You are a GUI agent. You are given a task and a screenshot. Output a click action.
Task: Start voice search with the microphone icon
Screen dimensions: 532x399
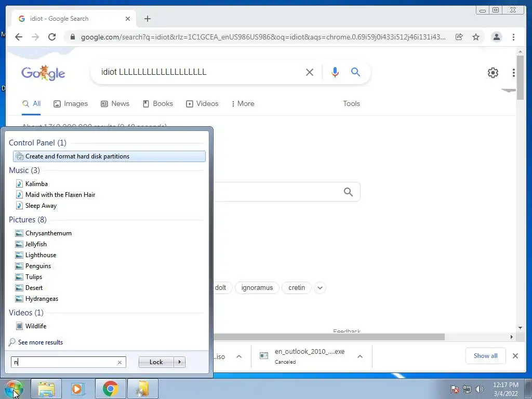coord(335,72)
